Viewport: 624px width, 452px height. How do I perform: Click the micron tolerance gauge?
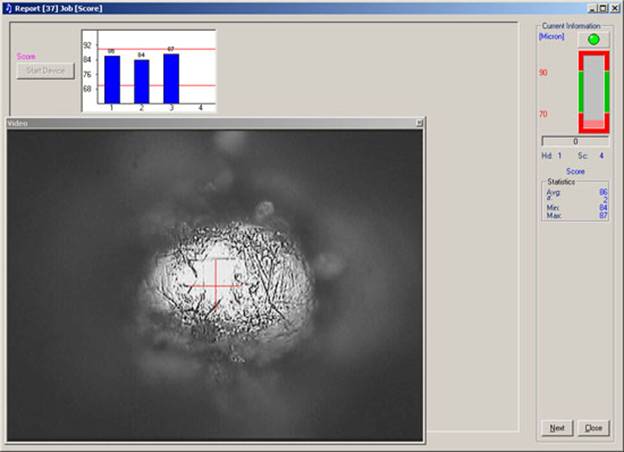593,92
